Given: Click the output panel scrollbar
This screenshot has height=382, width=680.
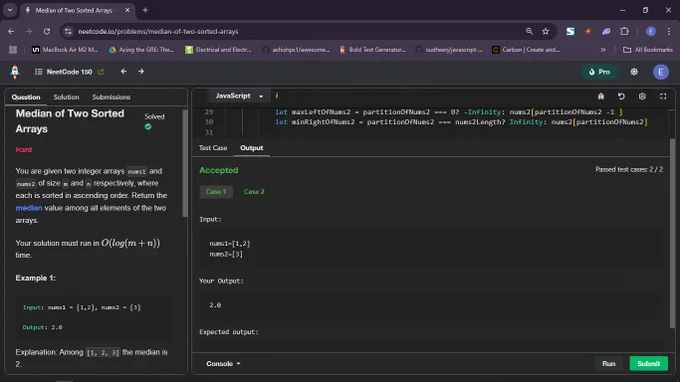Looking at the screenshot, I should click(x=673, y=234).
